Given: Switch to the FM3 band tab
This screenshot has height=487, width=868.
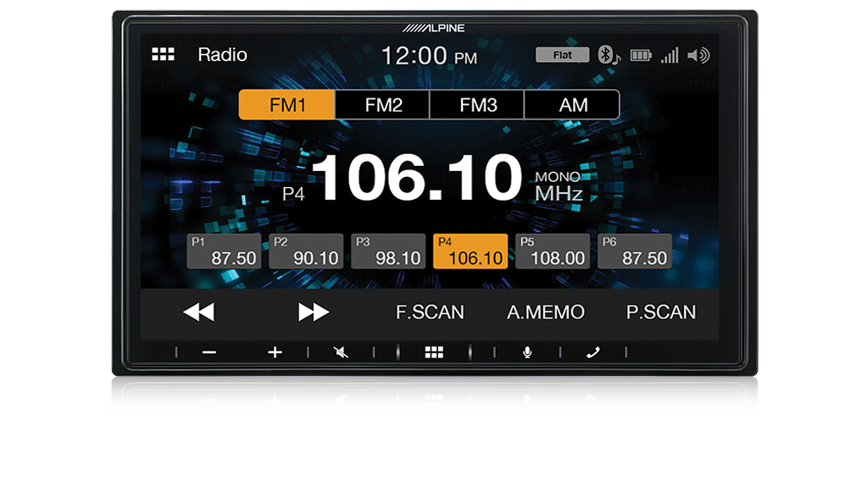Looking at the screenshot, I should pos(477,104).
